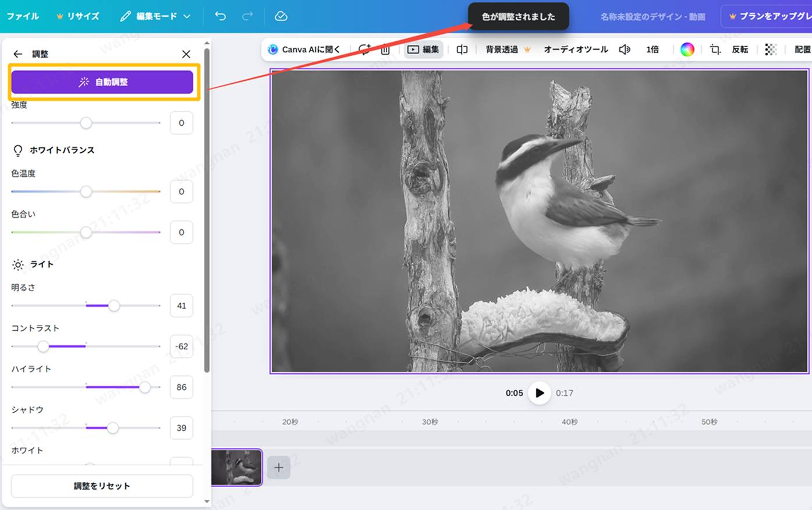Screen dimensions: 812x510
Task: Click the redo arrow
Action: point(249,16)
